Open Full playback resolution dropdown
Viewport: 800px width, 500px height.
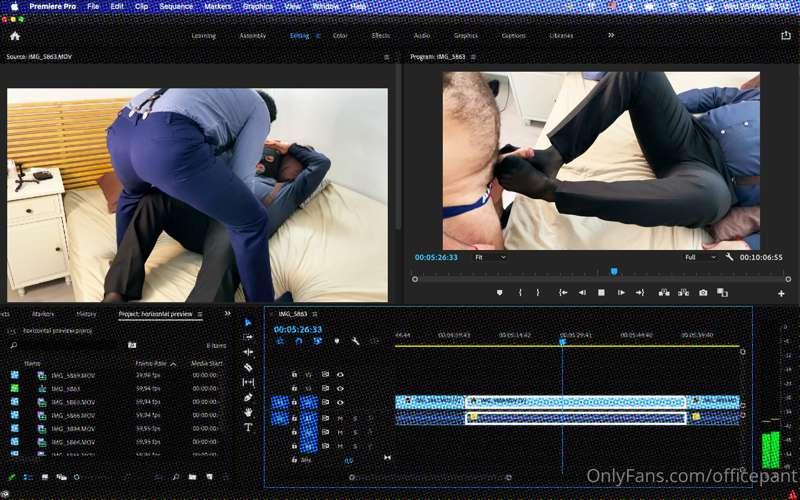point(701,257)
